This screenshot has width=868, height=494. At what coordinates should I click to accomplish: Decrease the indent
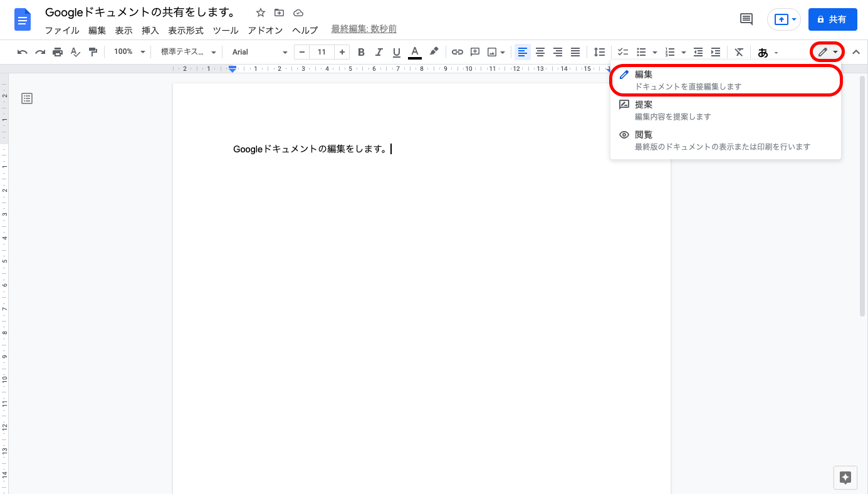pos(698,52)
